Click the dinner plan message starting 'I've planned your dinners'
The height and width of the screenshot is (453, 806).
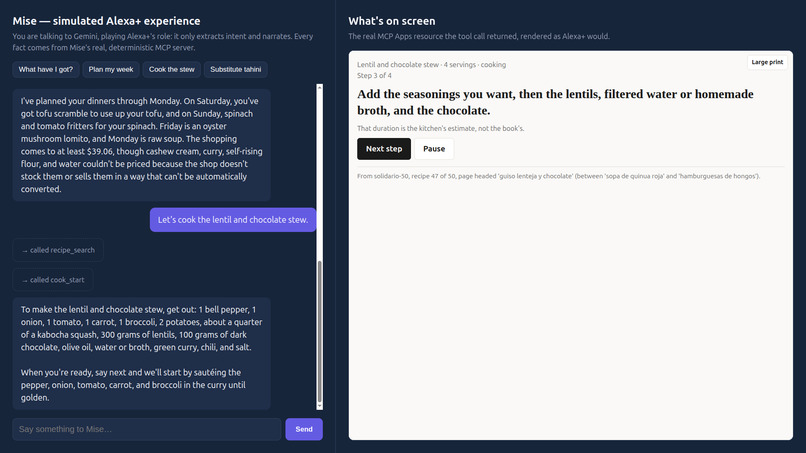click(x=141, y=145)
